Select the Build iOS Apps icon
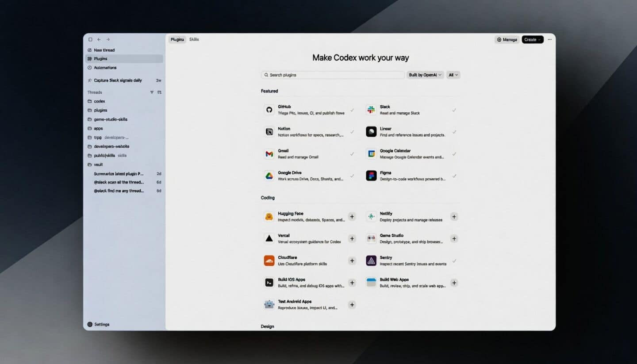 coord(269,283)
